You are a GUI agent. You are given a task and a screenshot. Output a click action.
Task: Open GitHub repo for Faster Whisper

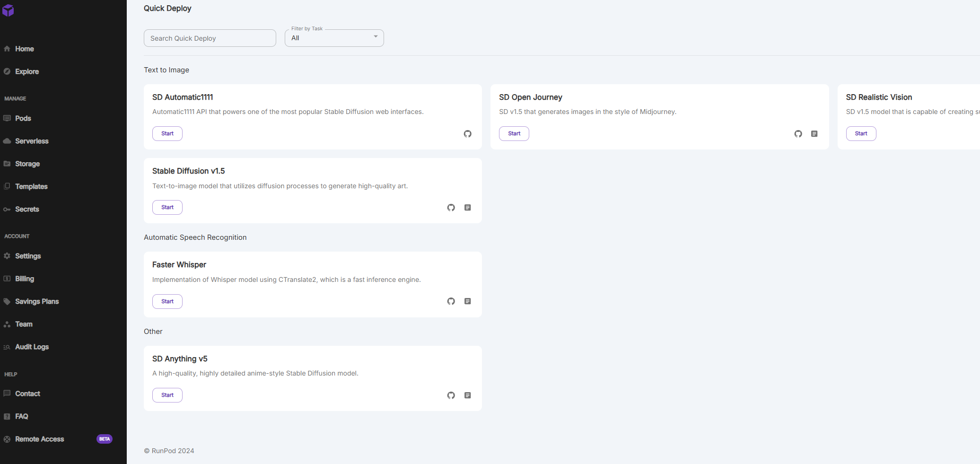[451, 301]
